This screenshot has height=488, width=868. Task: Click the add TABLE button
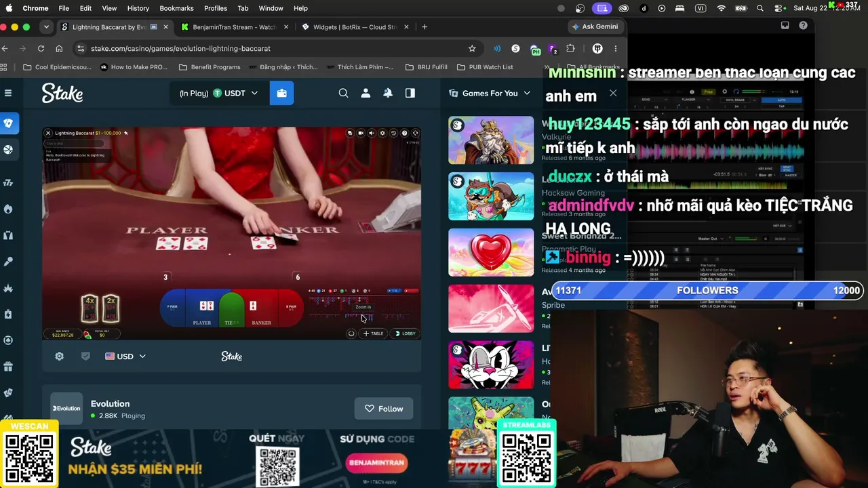(374, 333)
